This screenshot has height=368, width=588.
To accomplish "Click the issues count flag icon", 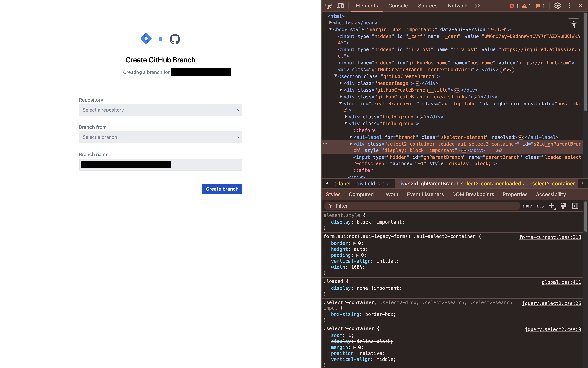I will coord(538,6).
